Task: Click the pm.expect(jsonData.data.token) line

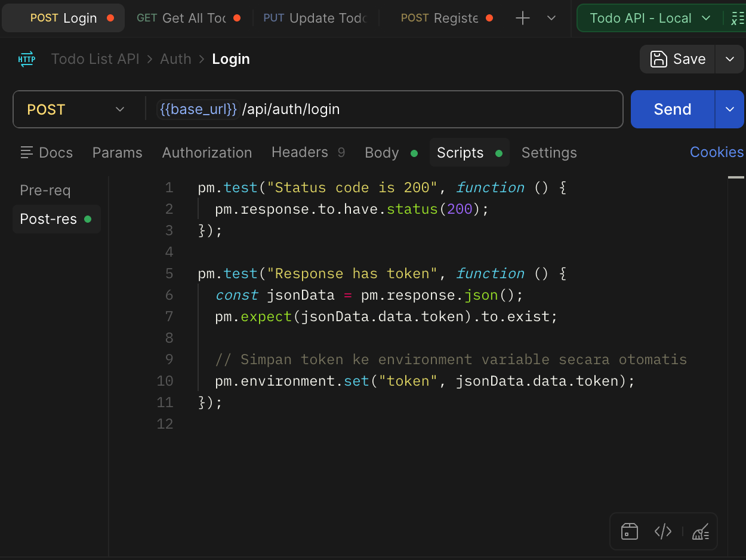Action: pos(386,316)
